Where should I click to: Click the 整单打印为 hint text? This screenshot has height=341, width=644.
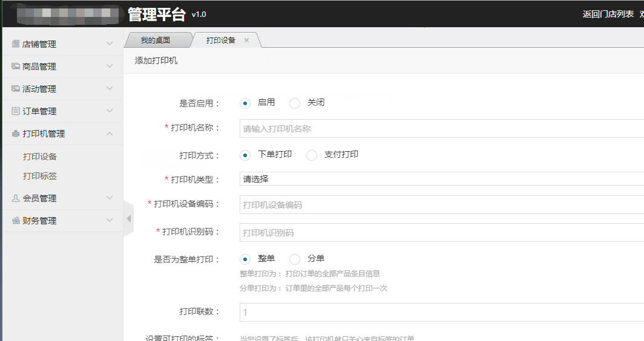coord(310,274)
